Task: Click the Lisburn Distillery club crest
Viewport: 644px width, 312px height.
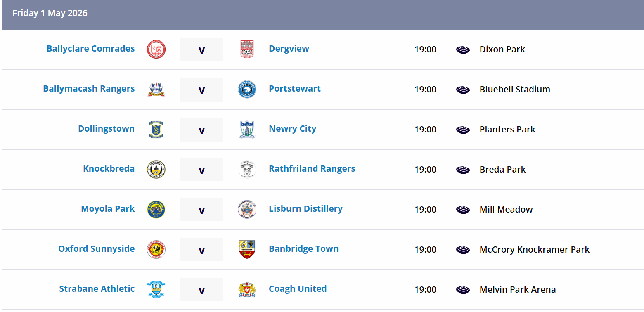Action: (247, 209)
